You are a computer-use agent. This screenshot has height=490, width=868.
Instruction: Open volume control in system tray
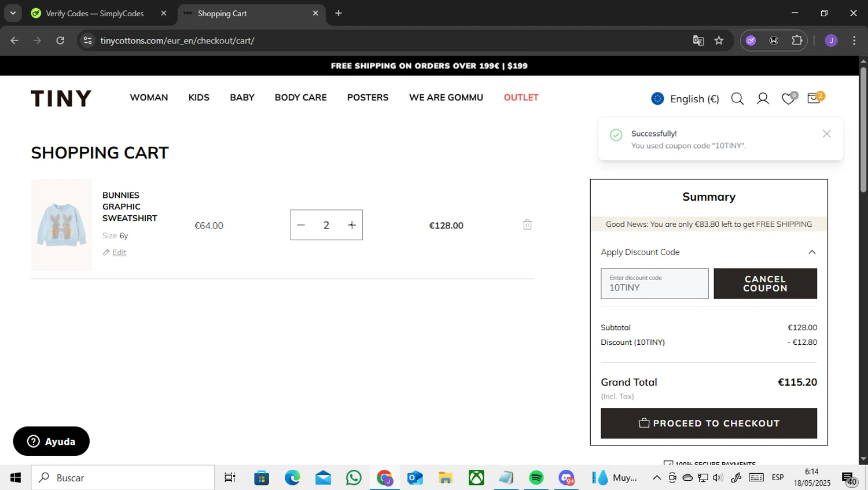coord(718,478)
